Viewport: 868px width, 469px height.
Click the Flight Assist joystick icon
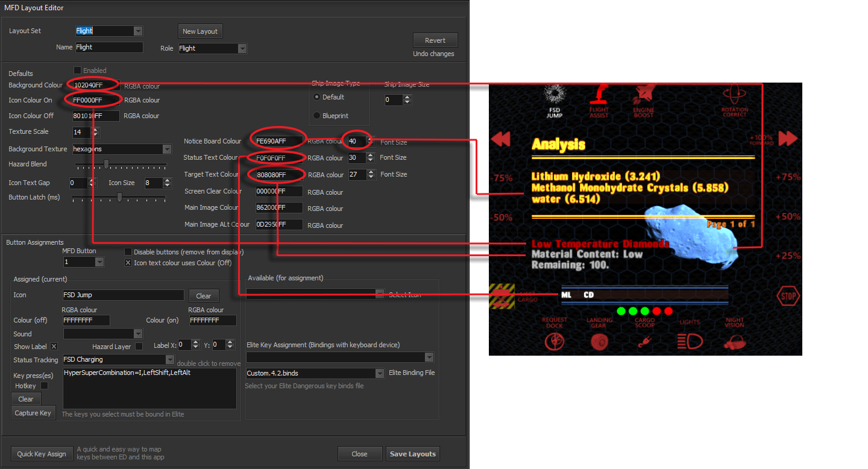click(599, 94)
